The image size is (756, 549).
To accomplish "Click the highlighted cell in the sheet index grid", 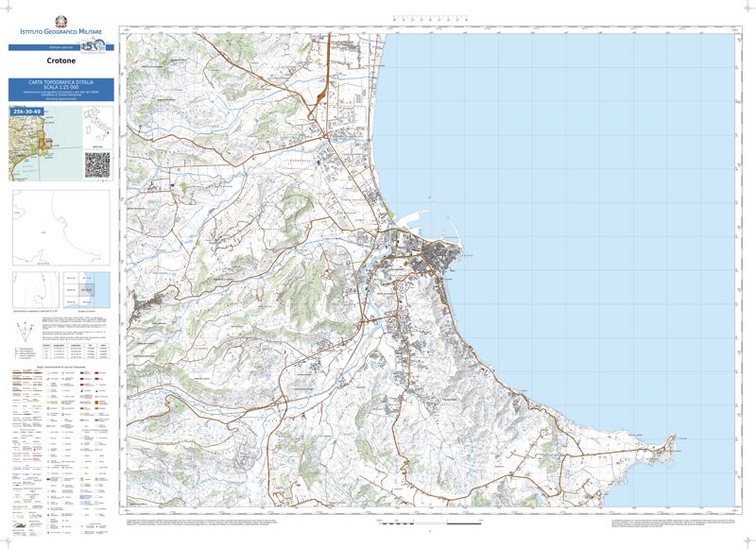I will pos(86,289).
